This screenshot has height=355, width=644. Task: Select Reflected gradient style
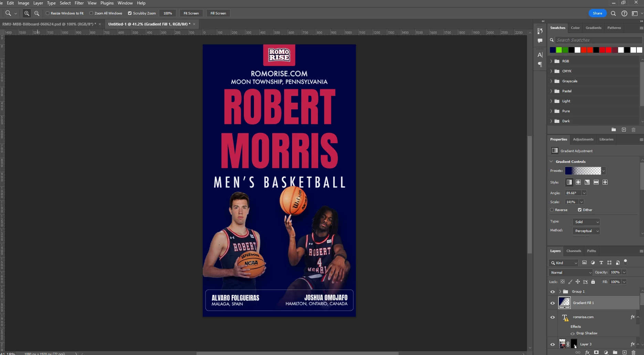pos(596,182)
